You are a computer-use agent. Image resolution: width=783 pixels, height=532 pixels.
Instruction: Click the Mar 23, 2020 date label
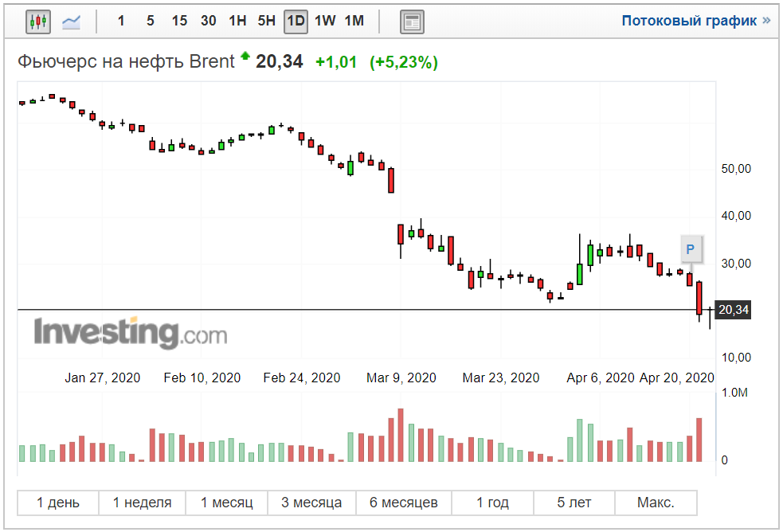pyautogui.click(x=501, y=377)
